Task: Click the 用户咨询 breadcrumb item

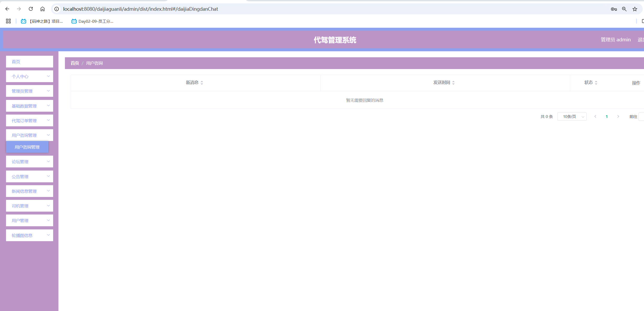Action: [x=95, y=63]
